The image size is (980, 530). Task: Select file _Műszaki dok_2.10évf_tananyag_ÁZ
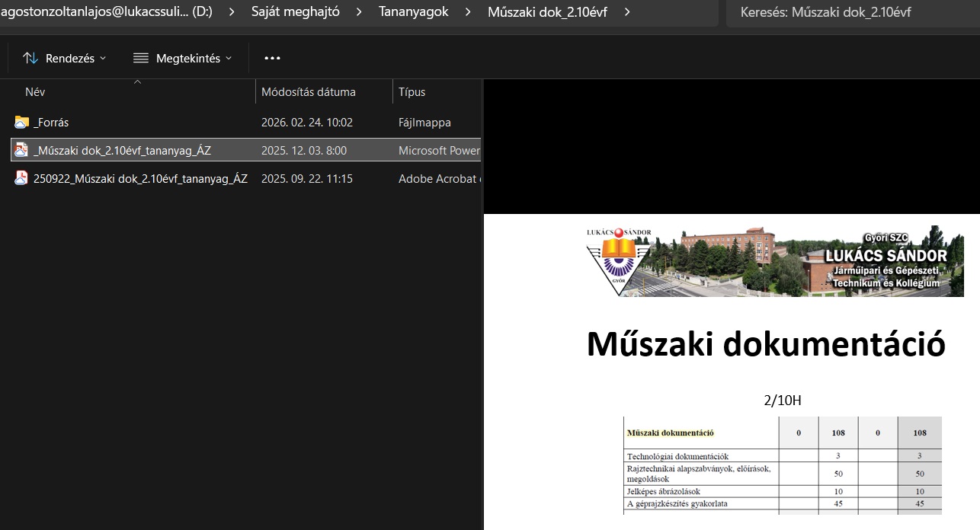click(x=122, y=151)
